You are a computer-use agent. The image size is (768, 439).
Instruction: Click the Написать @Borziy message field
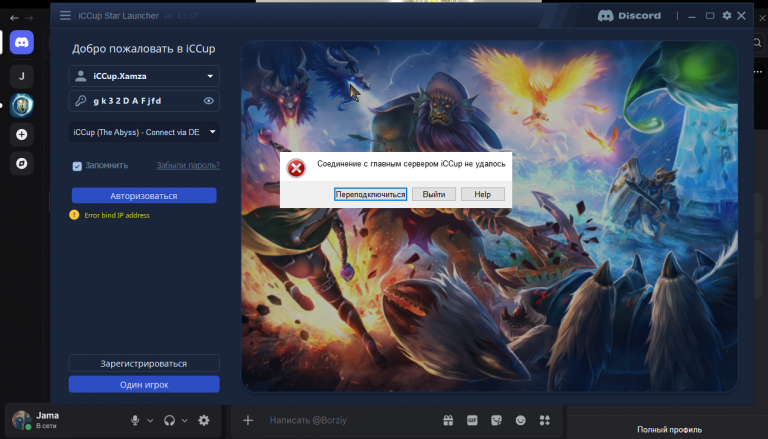click(308, 420)
